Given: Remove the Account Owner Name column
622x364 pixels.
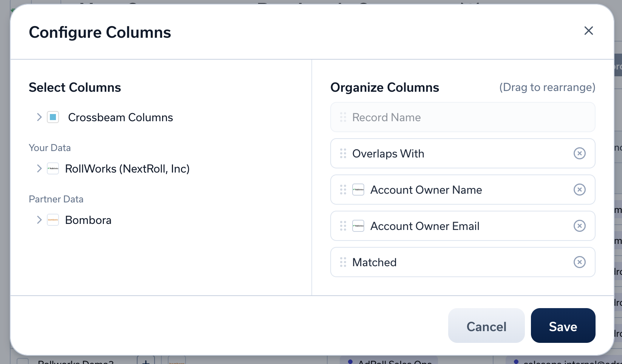Looking at the screenshot, I should pos(579,190).
